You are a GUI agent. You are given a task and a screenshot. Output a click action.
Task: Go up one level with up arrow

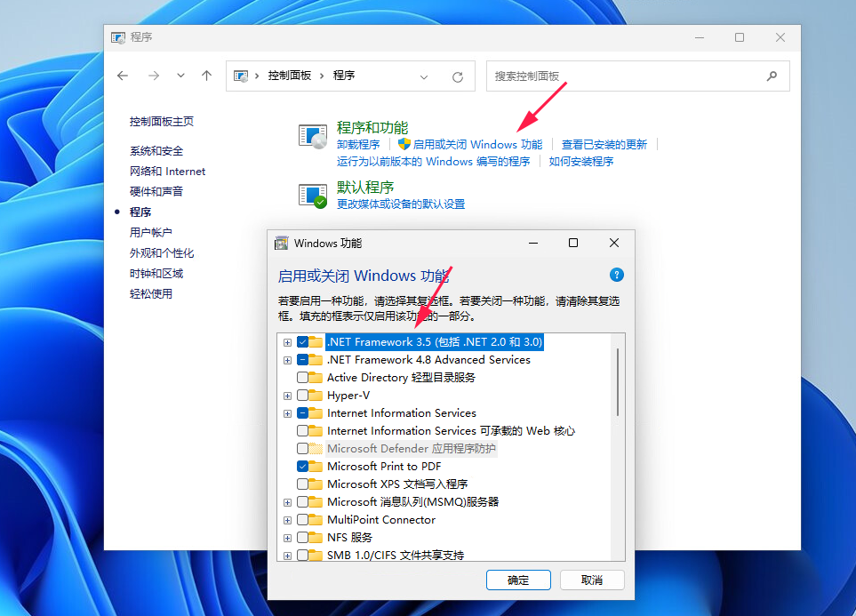pos(206,76)
